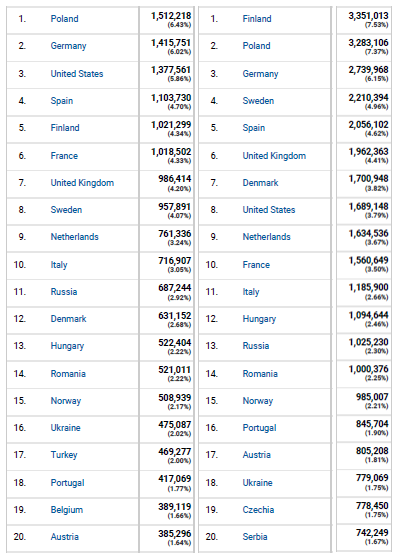Click Finland in the right table's first row

point(257,19)
